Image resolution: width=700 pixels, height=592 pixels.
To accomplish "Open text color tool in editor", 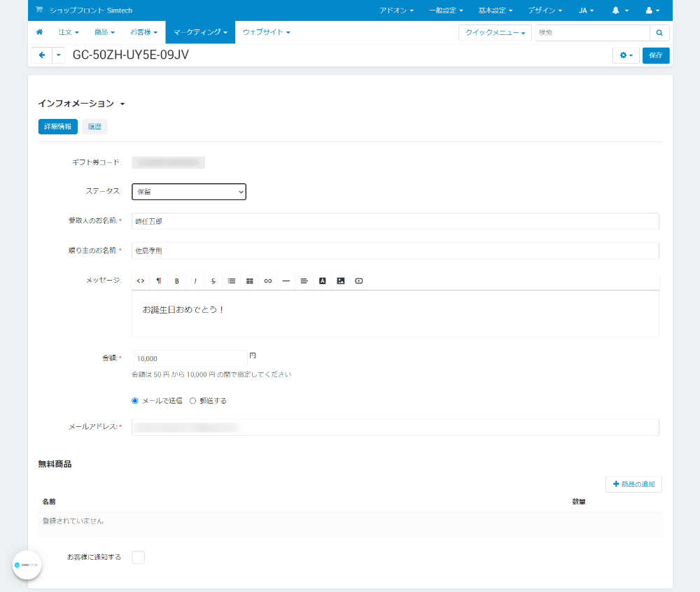I will click(322, 281).
